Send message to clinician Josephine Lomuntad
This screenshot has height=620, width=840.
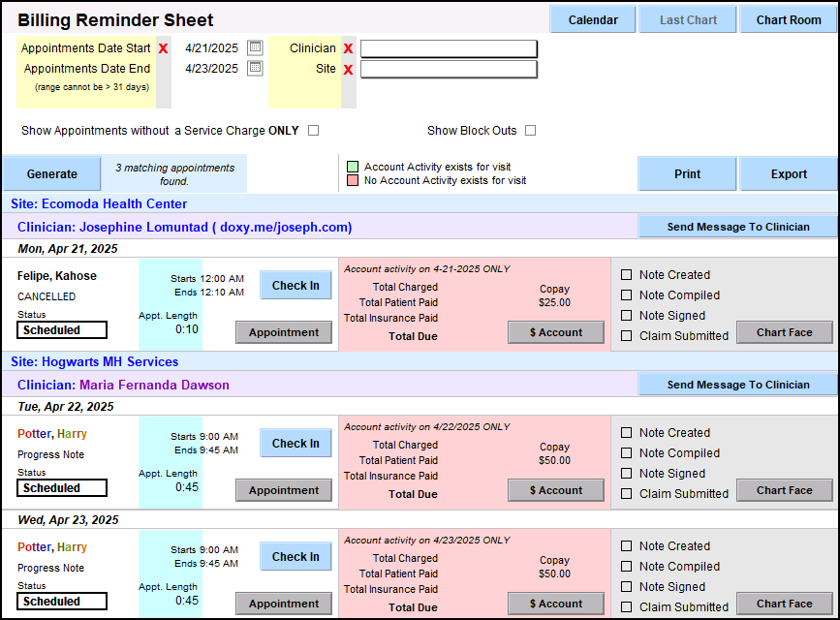[737, 227]
